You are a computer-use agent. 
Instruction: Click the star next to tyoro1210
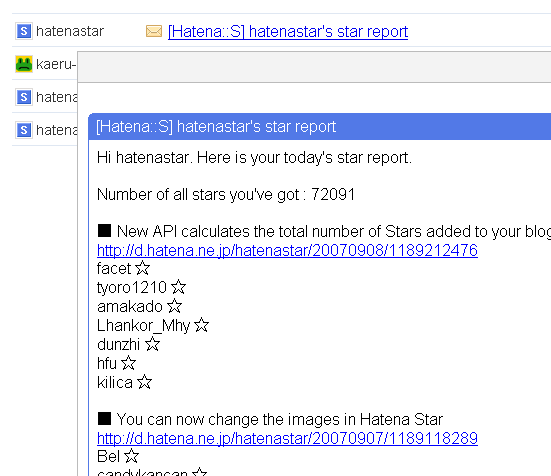pyautogui.click(x=179, y=287)
